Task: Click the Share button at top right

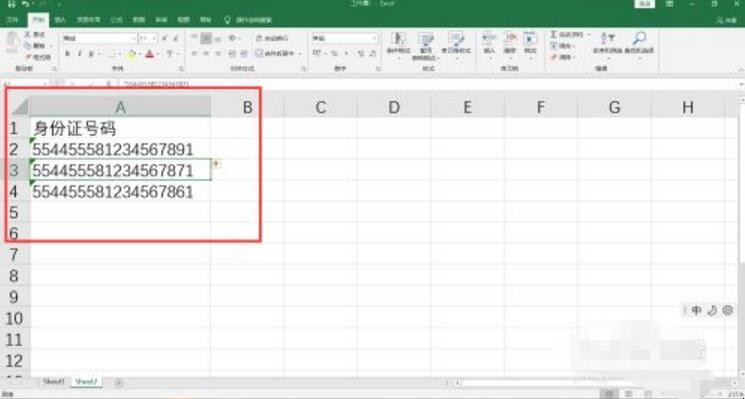Action: [726, 20]
